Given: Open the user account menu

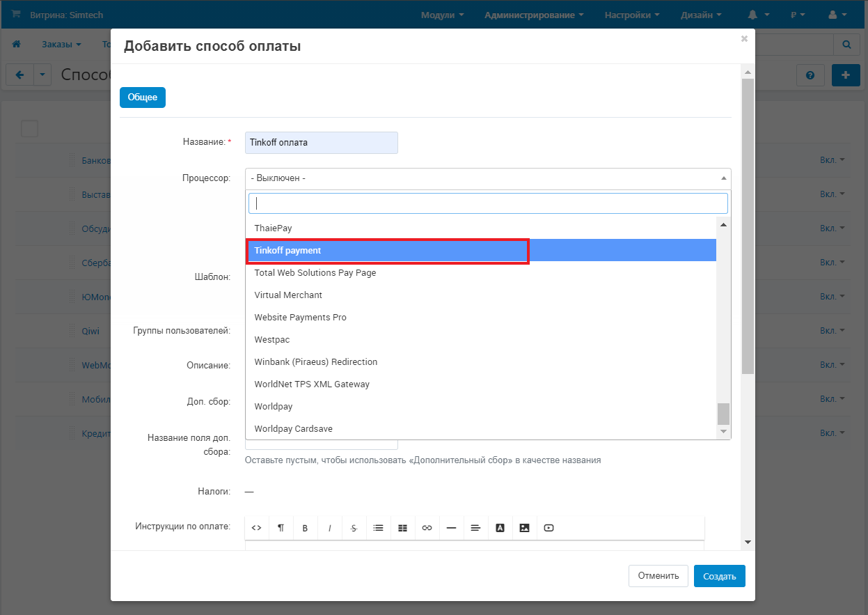Looking at the screenshot, I should 837,15.
